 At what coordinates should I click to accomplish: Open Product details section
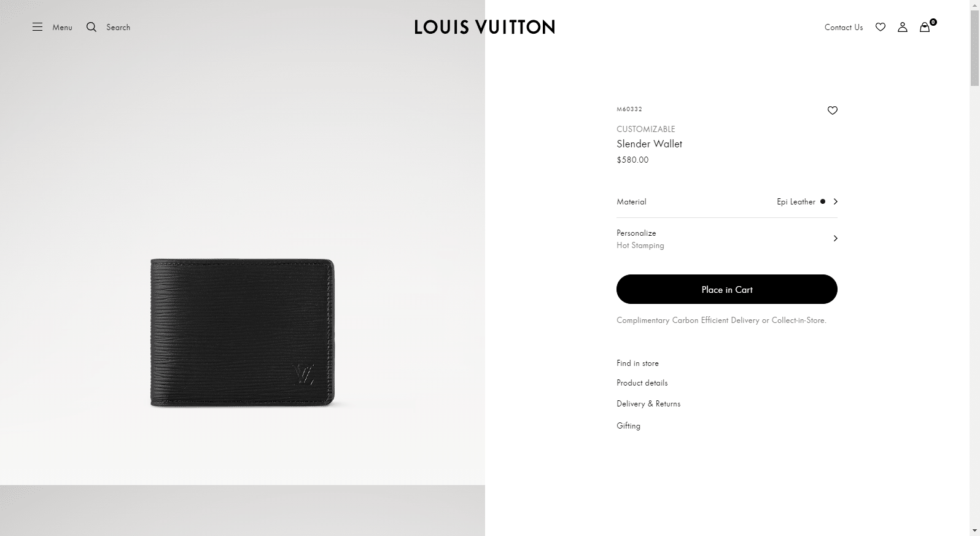point(642,383)
